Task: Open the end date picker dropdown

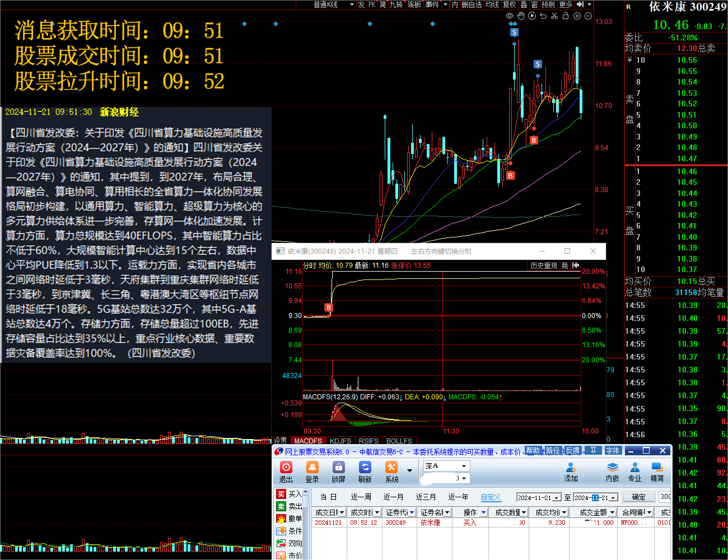Action: [613, 498]
